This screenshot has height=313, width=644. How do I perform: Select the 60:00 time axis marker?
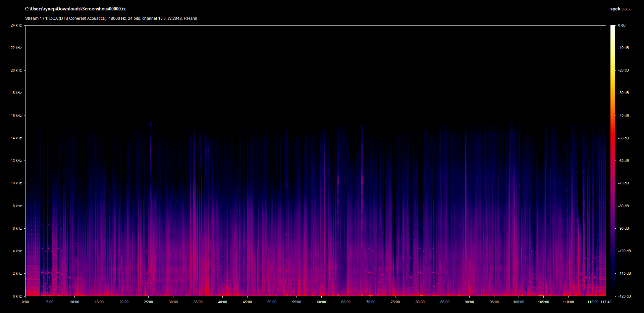(x=321, y=302)
